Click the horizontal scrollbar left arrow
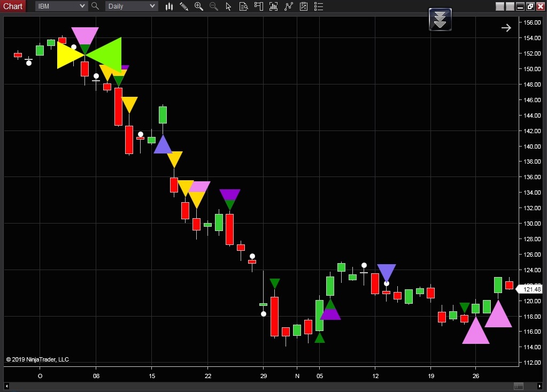 tap(7, 386)
